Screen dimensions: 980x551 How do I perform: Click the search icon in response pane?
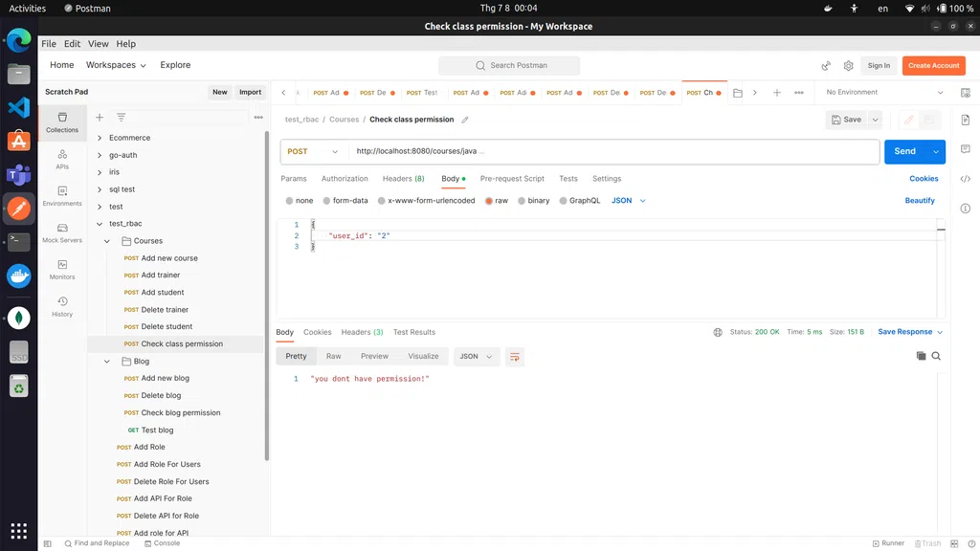pyautogui.click(x=936, y=356)
